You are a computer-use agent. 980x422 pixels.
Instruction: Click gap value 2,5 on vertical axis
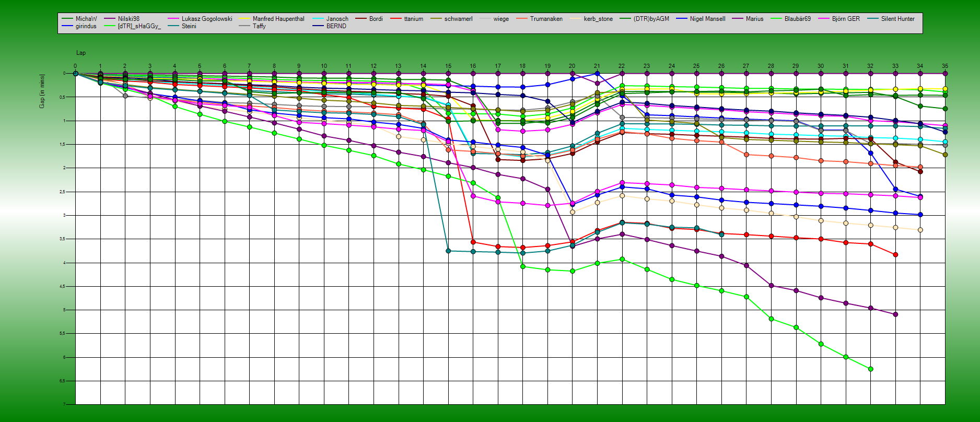pyautogui.click(x=62, y=192)
